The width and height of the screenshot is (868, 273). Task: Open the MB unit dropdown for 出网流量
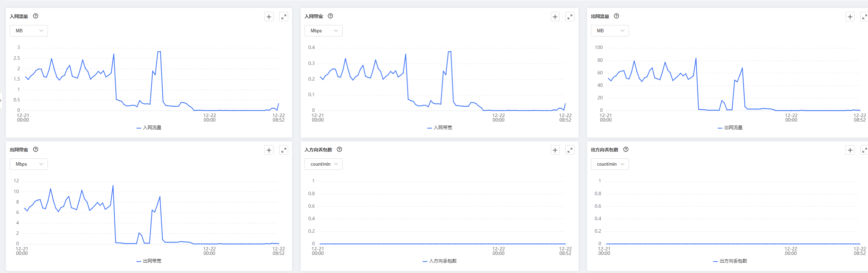tap(610, 31)
